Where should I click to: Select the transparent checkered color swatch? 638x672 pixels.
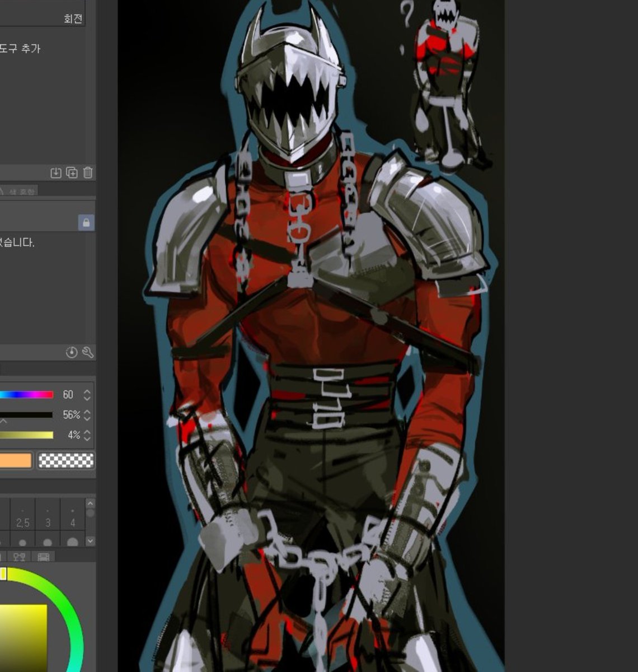click(x=65, y=460)
